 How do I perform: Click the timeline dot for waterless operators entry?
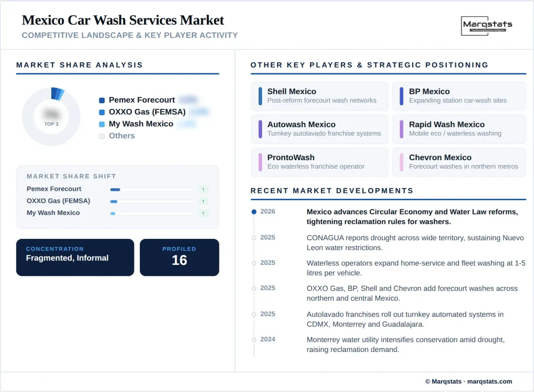click(254, 263)
